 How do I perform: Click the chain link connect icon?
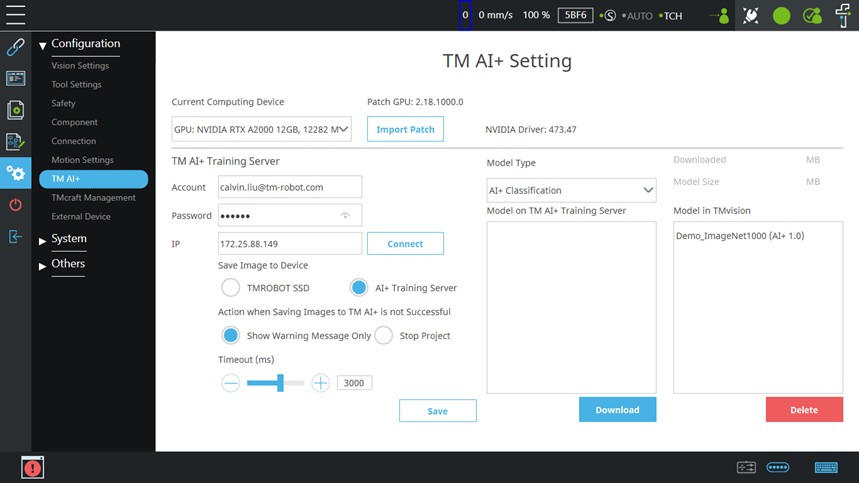click(15, 47)
